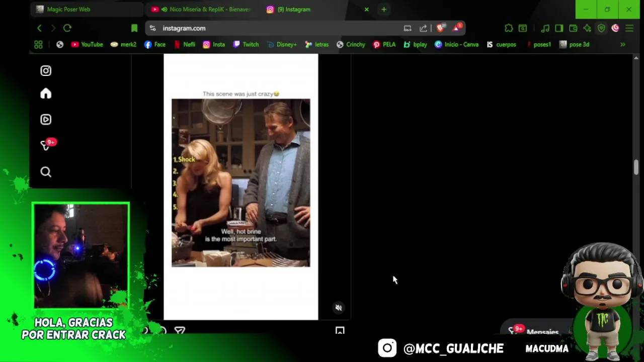Select the (9) Instagram tab

coord(312,9)
